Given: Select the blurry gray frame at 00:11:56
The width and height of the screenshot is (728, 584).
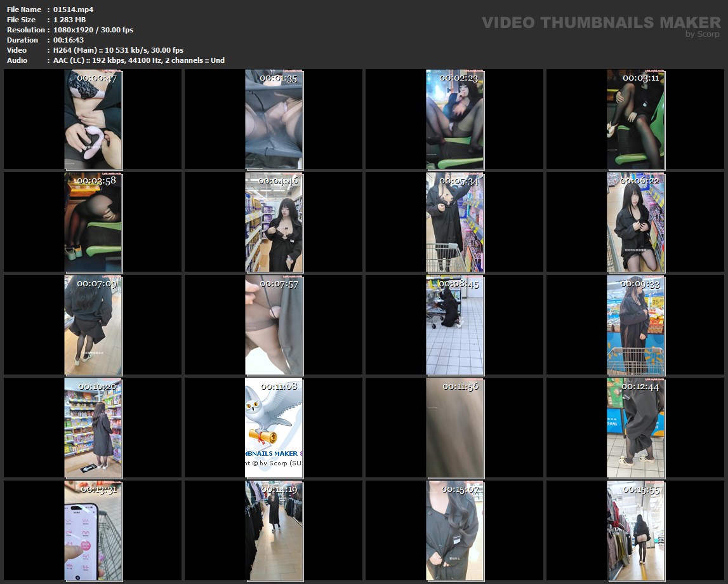Looking at the screenshot, I should click(455, 428).
